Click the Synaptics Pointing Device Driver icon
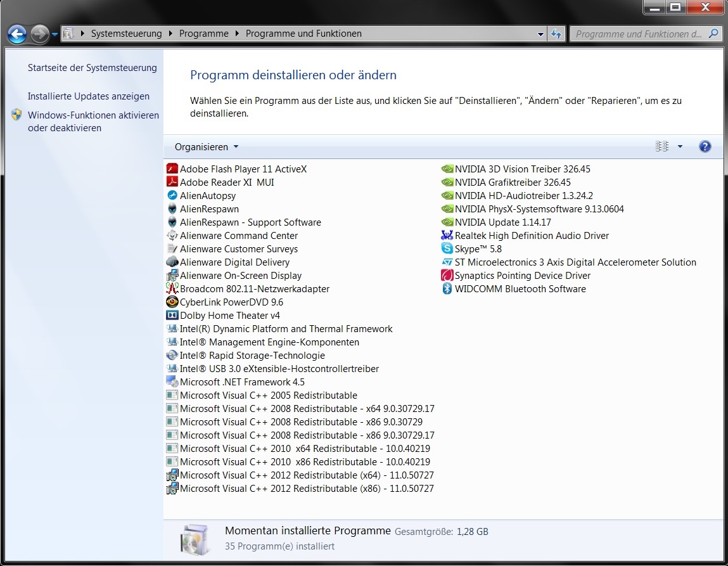Screen dimensions: 728x566 [x=447, y=275]
